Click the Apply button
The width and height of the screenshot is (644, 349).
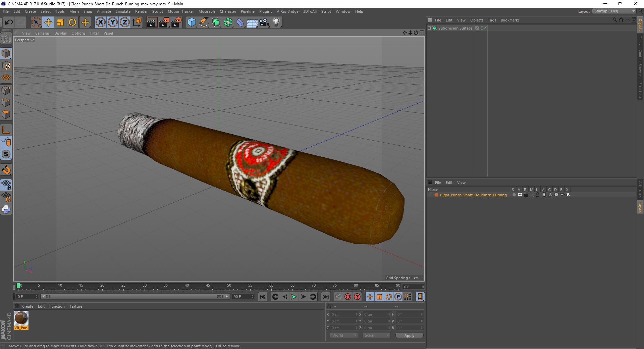pyautogui.click(x=409, y=336)
